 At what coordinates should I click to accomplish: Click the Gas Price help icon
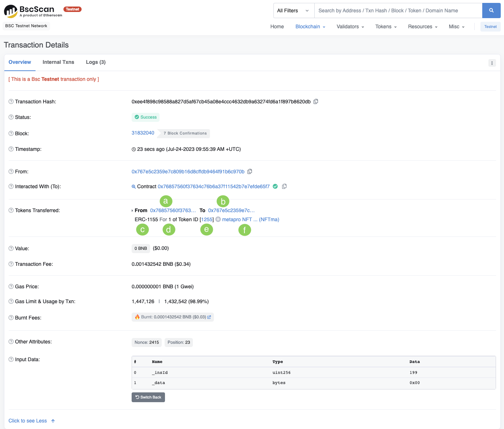11,286
